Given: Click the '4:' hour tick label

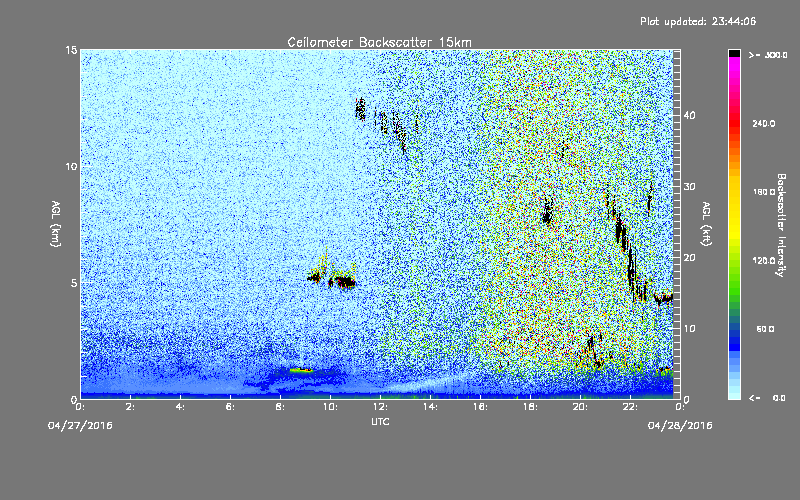Looking at the screenshot, I should [180, 407].
